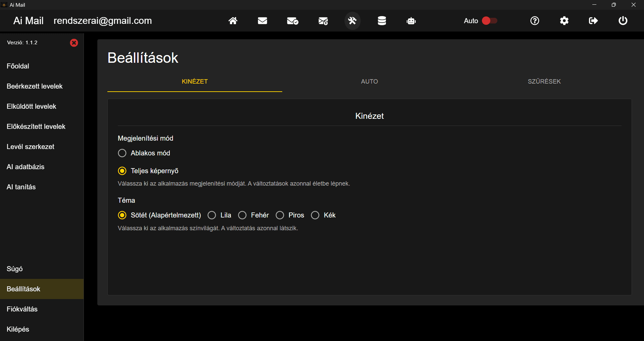Choose the Piros theme
The image size is (644, 341).
pos(280,215)
